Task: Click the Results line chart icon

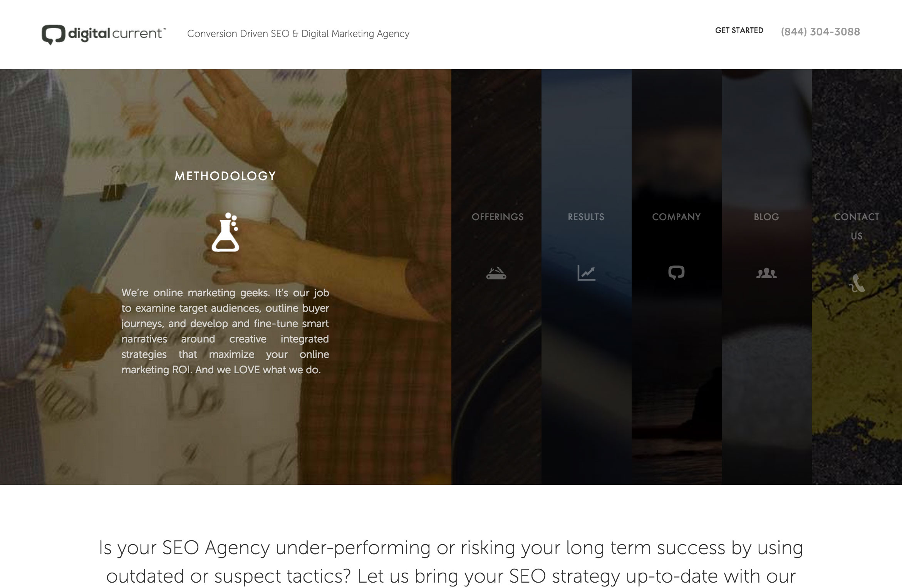Action: click(586, 273)
